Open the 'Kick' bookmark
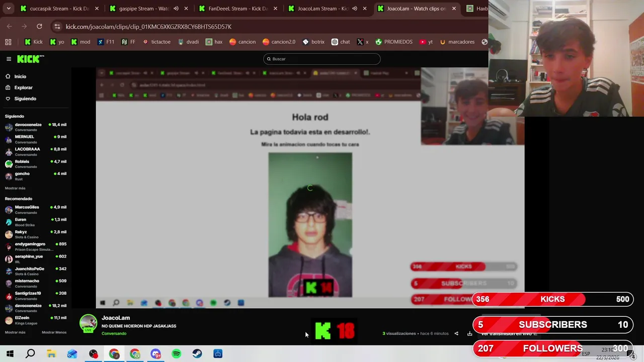Viewport: 644px width, 362px height. 34,42
